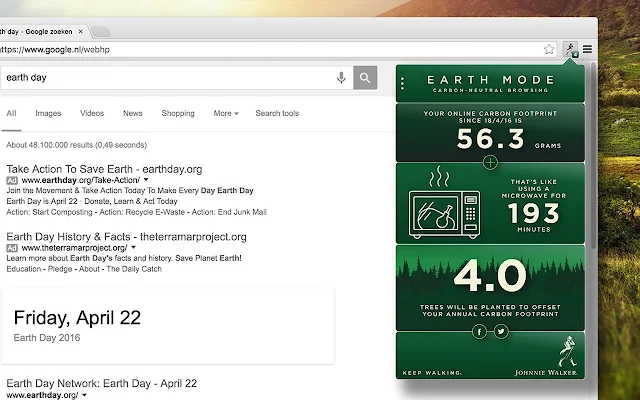This screenshot has height=400, width=640.
Task: Select the All results tab
Action: (x=11, y=113)
